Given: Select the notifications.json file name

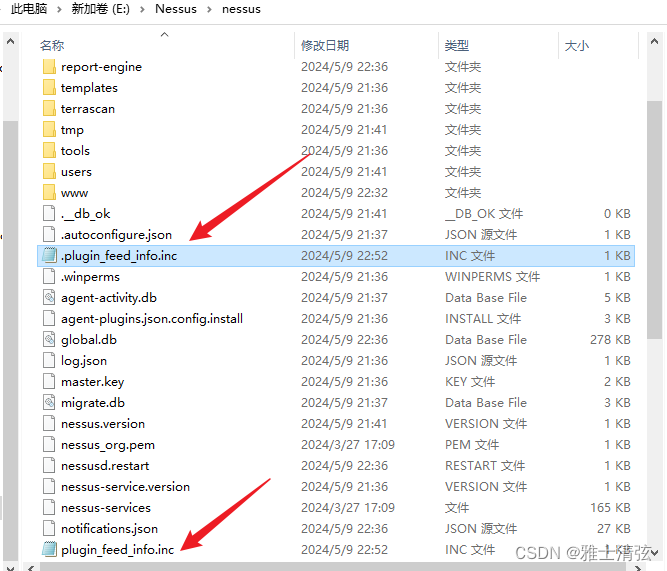Looking at the screenshot, I should point(109,528).
